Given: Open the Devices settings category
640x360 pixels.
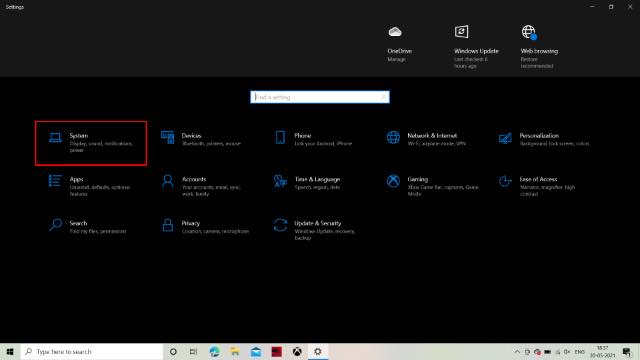Looking at the screenshot, I should pyautogui.click(x=203, y=139).
